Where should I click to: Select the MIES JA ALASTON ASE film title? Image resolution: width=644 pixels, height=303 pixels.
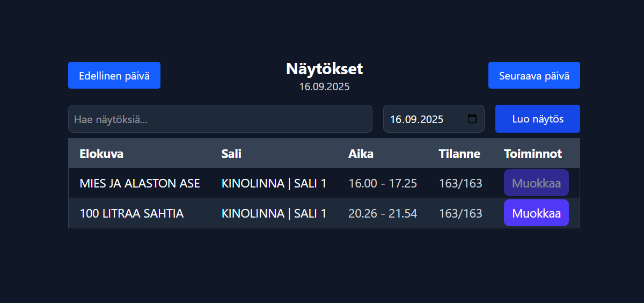click(x=140, y=183)
